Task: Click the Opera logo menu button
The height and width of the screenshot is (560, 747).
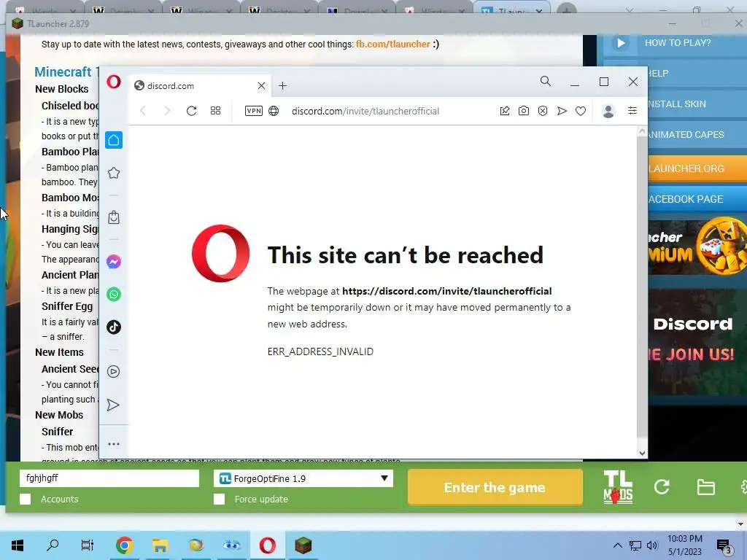Action: point(113,82)
